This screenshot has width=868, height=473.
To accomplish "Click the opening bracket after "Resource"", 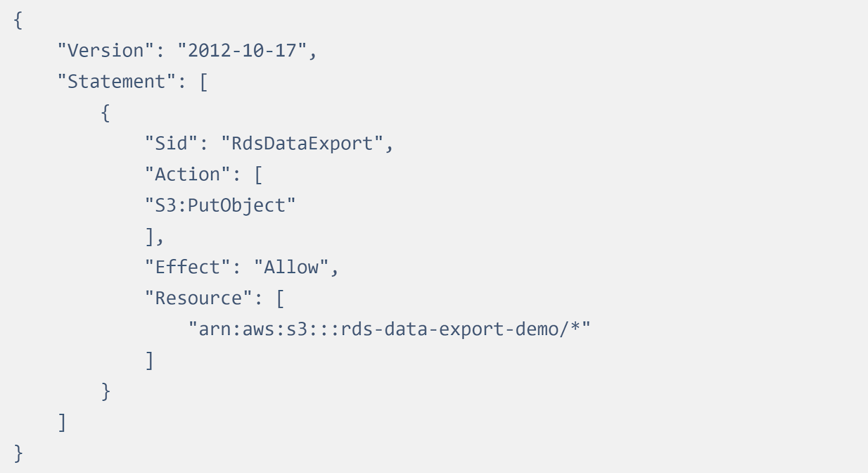I will 280,299.
